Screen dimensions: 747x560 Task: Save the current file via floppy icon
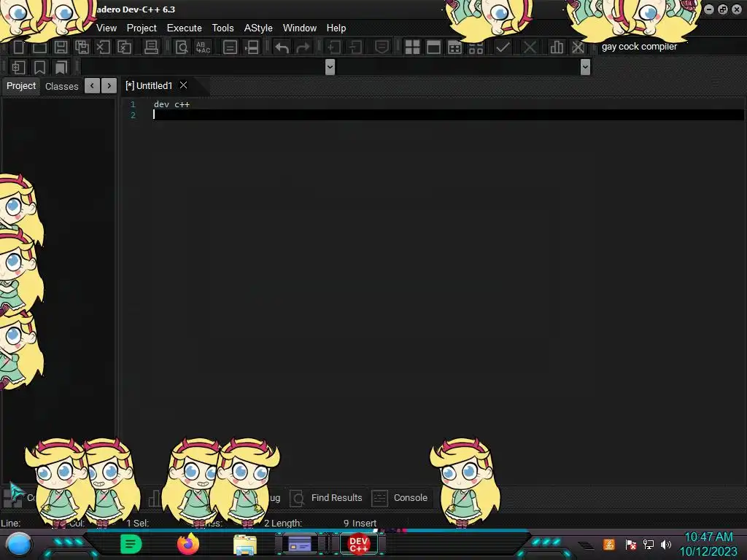[61, 47]
